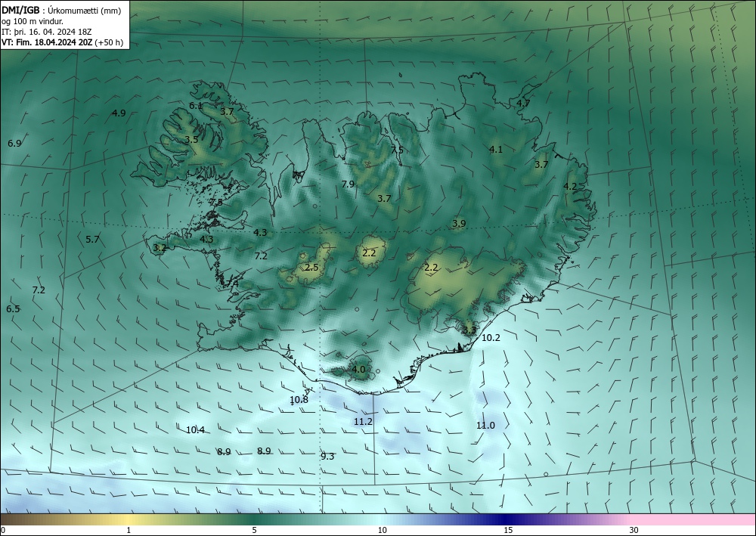Click the 10.4 precipitation value
This screenshot has height=536, width=756.
click(x=195, y=430)
